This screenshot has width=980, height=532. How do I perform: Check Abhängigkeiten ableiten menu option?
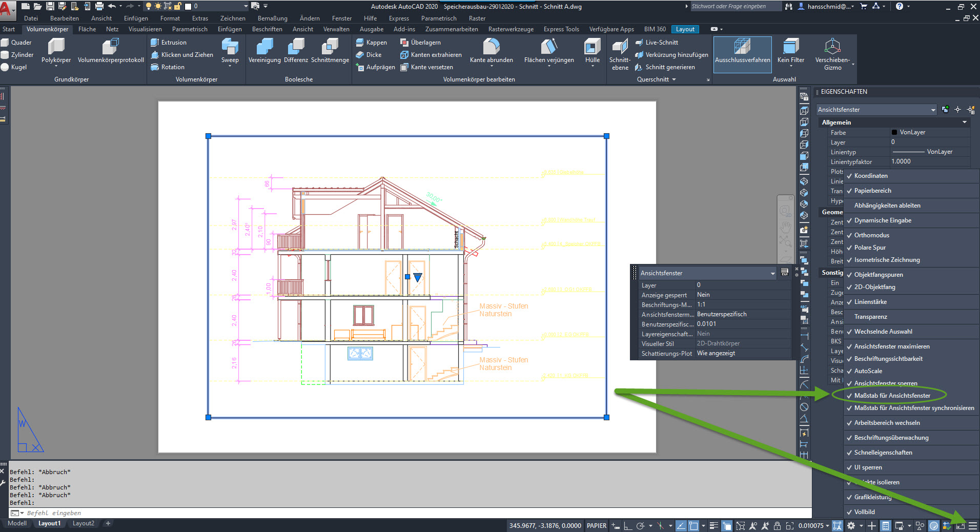(887, 206)
